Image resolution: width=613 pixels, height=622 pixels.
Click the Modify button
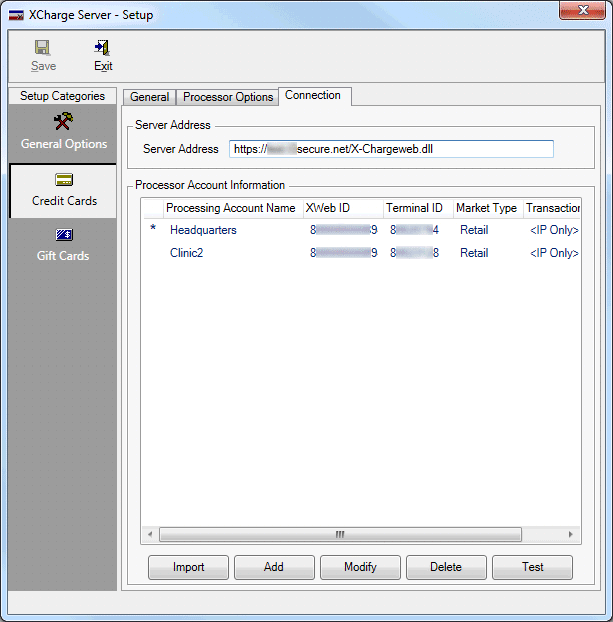360,567
